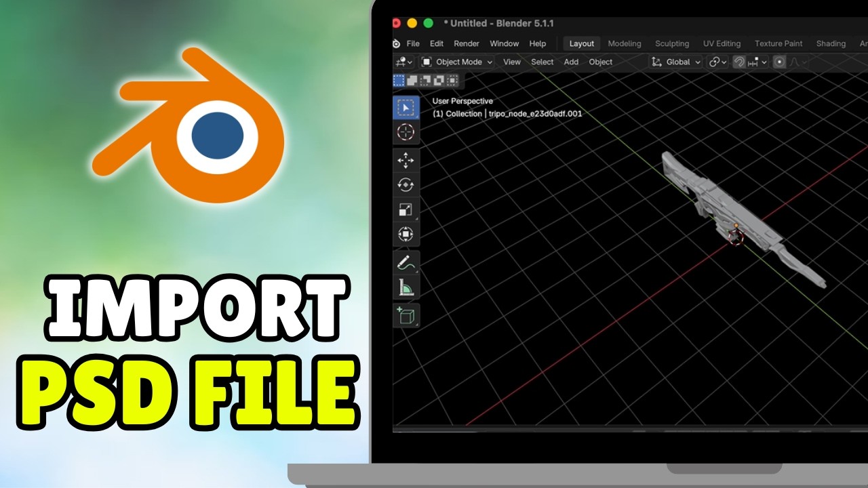Switch to the Layout workspace tab

582,43
